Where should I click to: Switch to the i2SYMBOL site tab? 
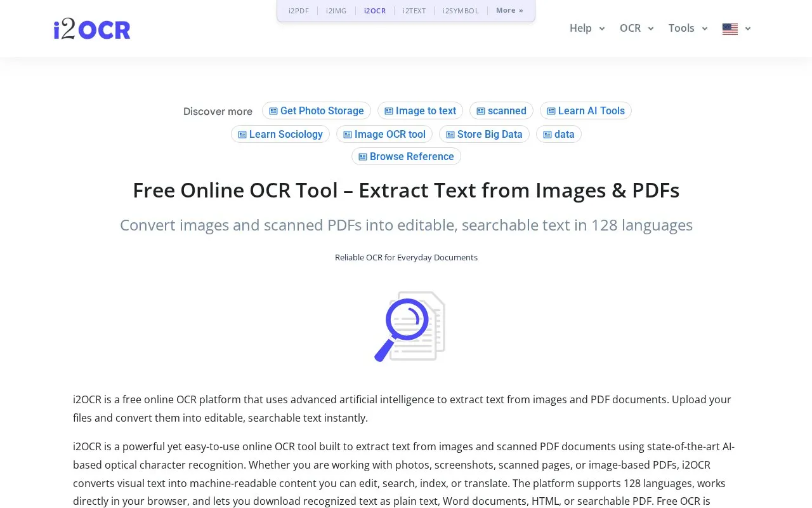tap(461, 11)
